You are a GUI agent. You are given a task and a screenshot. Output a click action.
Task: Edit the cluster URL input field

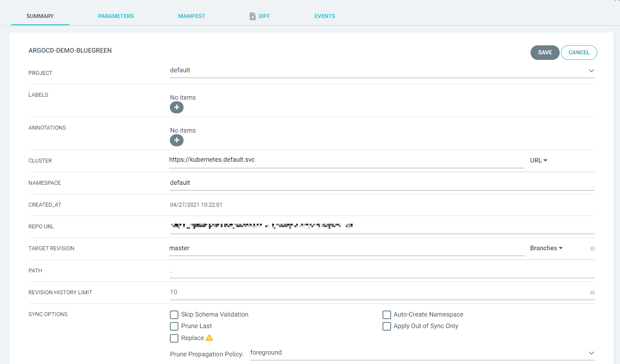point(347,160)
